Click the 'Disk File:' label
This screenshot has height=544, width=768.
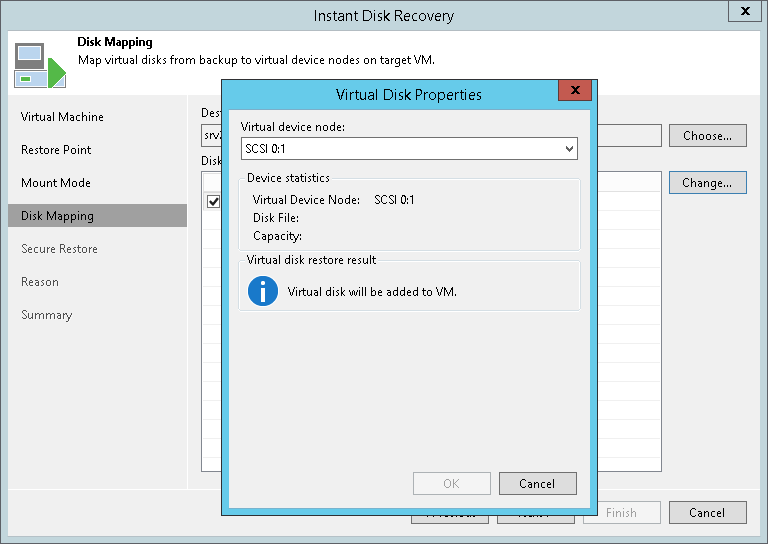[276, 218]
